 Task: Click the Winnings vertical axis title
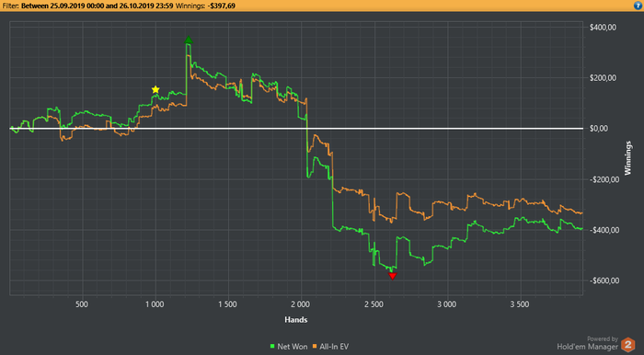[628, 158]
